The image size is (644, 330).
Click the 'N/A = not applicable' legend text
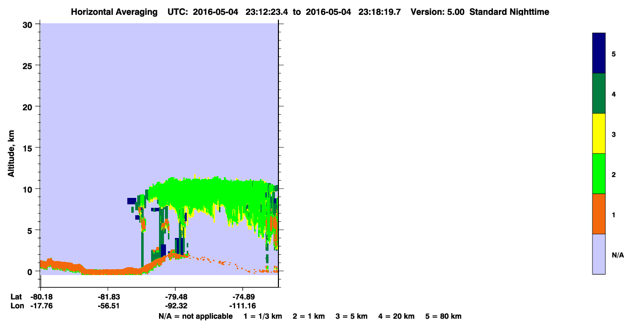196,316
